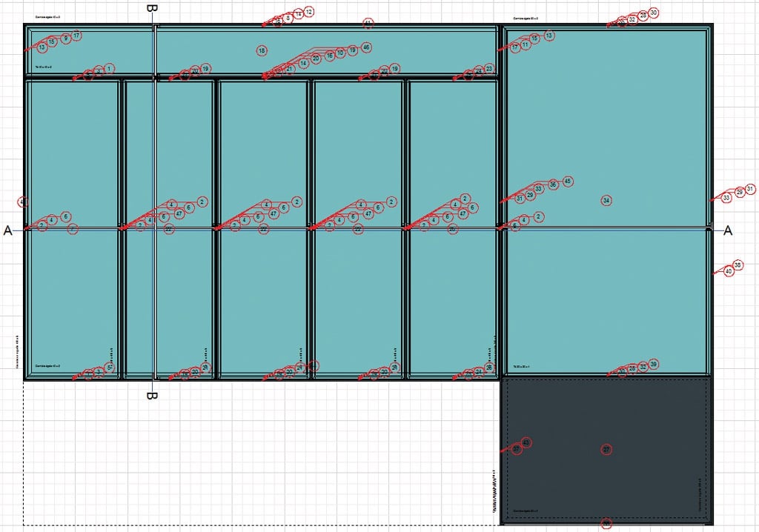Select part callout balloon 36
759x532 pixels.
(x=553, y=185)
